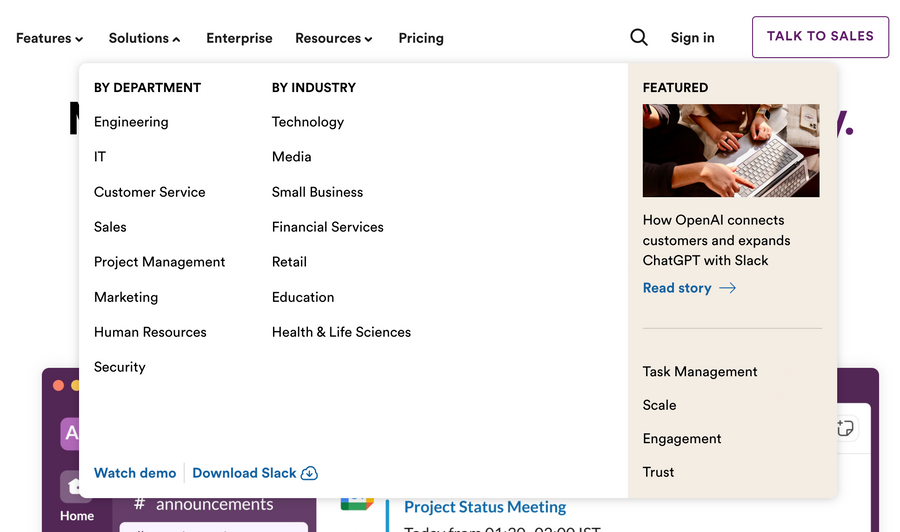
Task: Click the TALK TO SALES button
Action: coord(820,37)
